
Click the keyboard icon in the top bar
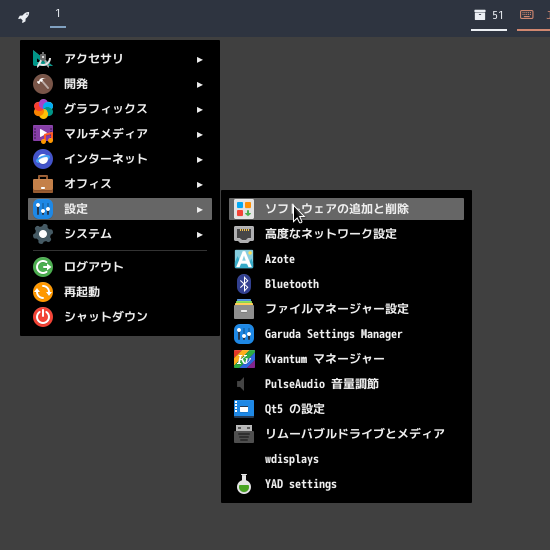coord(526,15)
